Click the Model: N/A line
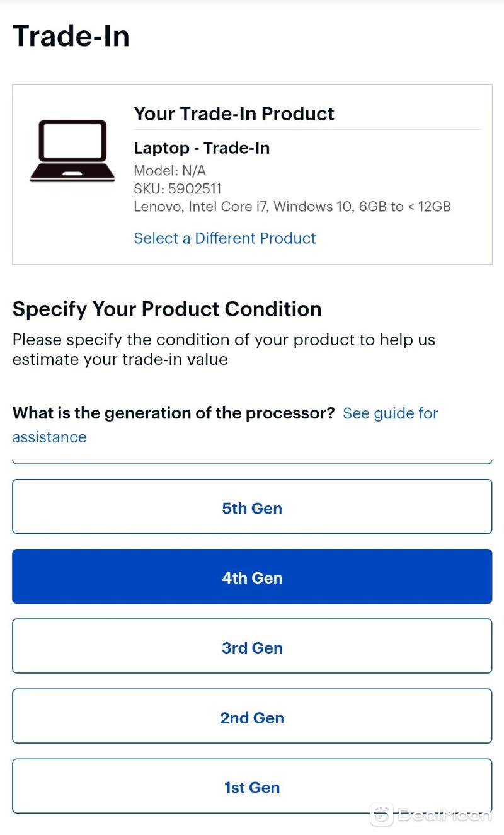Image resolution: width=504 pixels, height=835 pixels. pos(169,171)
